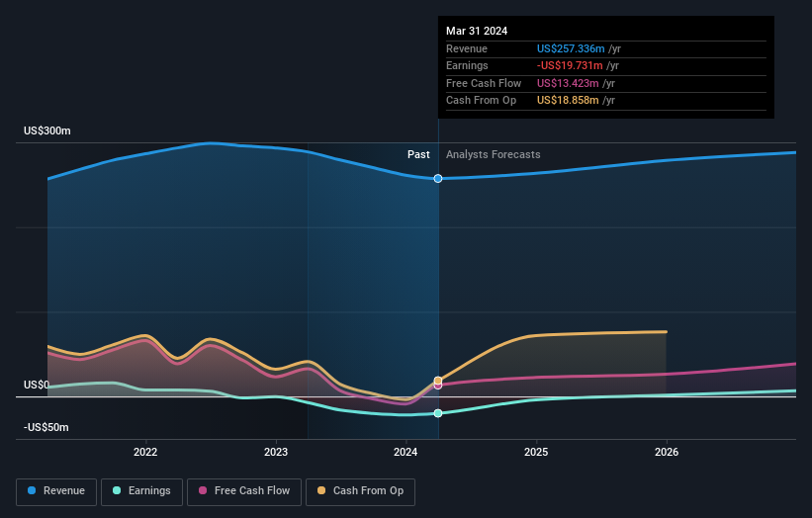This screenshot has width=812, height=518.
Task: Click the Revenue row label in tooltip
Action: 467,48
